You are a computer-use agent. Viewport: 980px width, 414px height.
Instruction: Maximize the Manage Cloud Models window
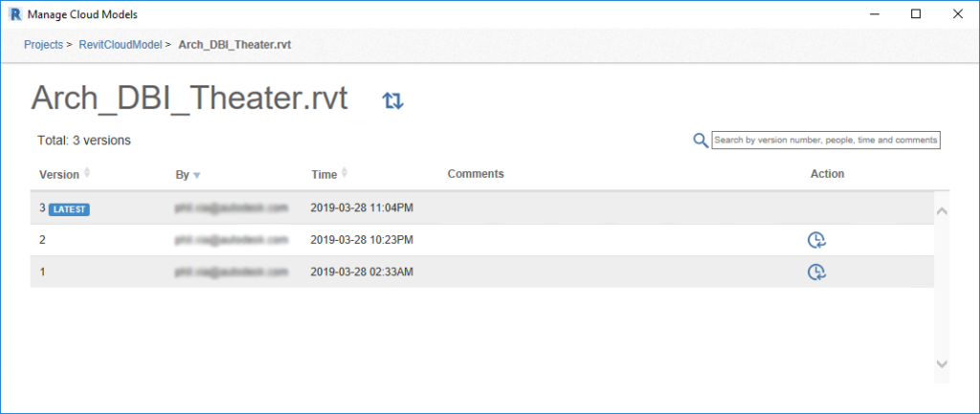click(x=916, y=14)
